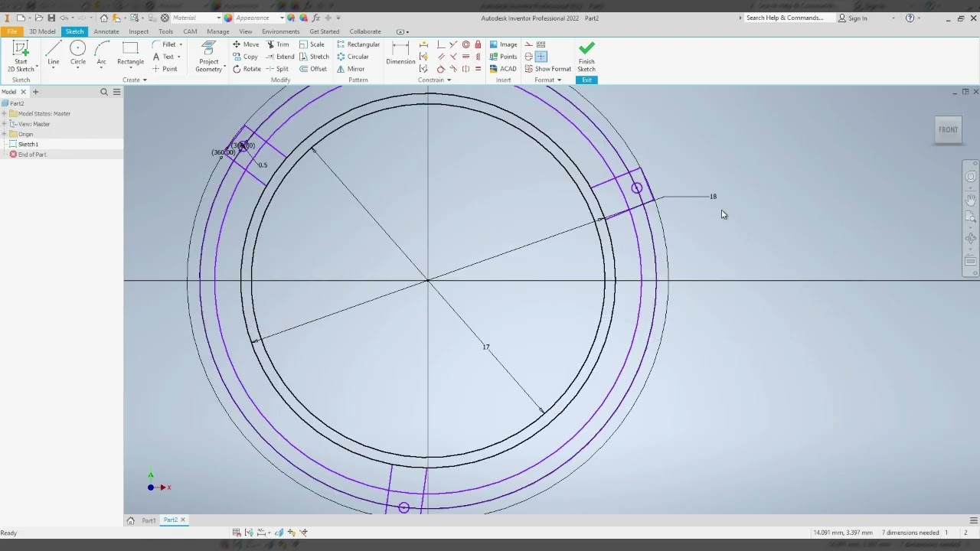Choose the sketch Point tool

pos(165,69)
